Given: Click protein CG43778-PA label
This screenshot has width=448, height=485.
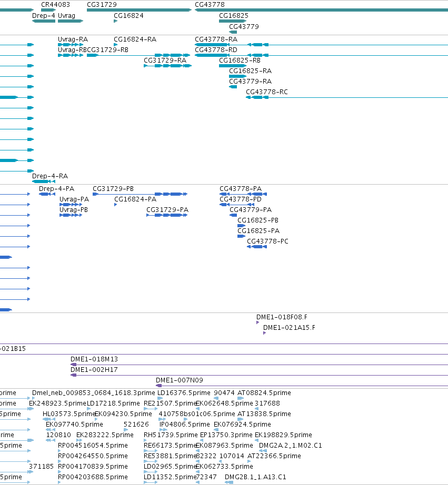Looking at the screenshot, I should coord(241,189).
